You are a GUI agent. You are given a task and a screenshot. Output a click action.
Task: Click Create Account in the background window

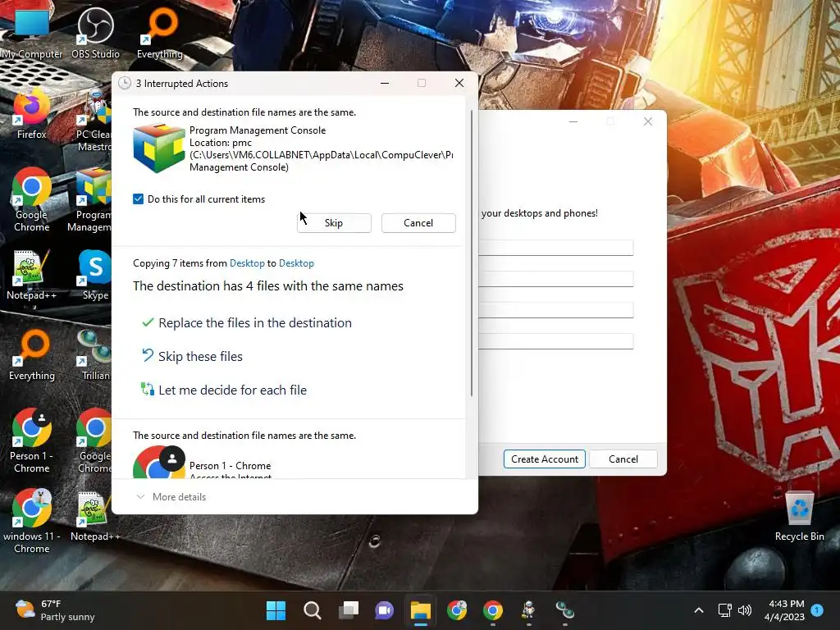(545, 459)
